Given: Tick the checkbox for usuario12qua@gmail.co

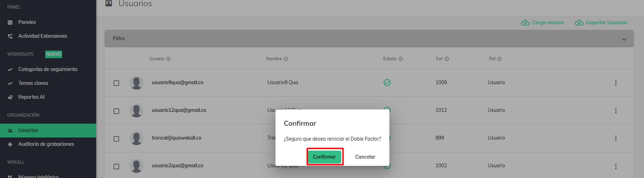Looking at the screenshot, I should 116,111.
